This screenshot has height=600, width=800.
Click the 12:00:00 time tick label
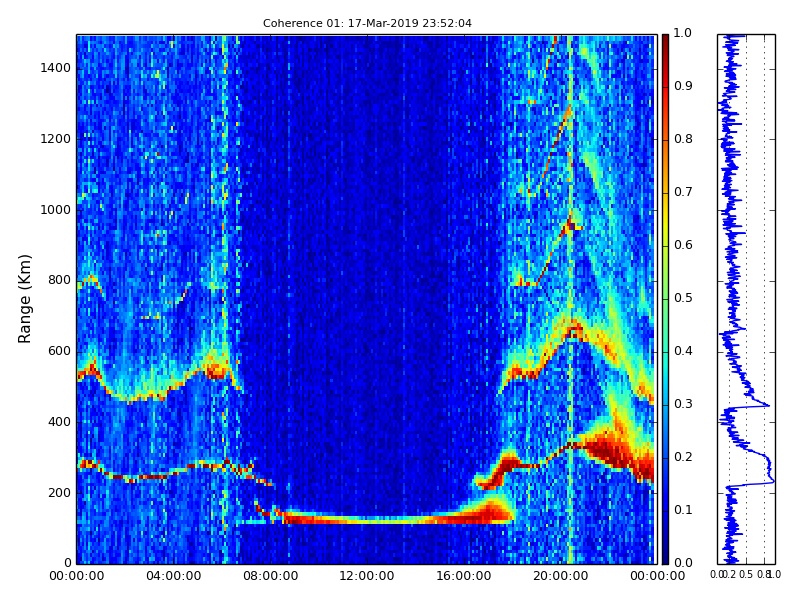tap(367, 576)
